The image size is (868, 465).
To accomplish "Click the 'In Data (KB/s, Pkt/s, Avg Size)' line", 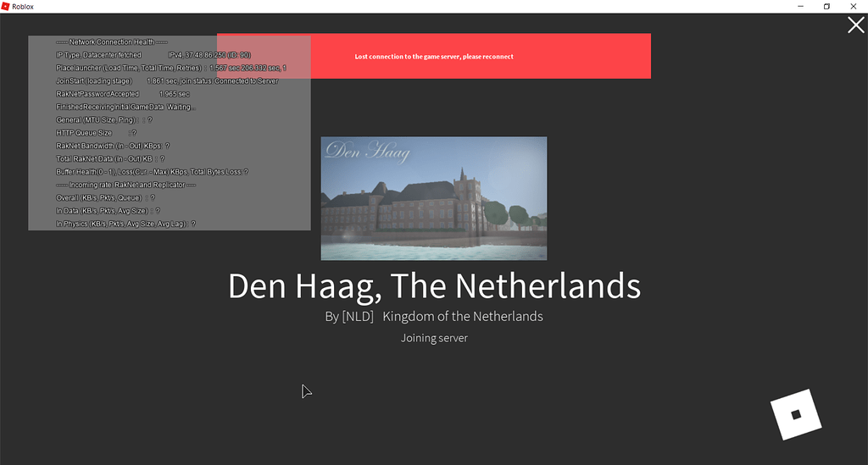I will 108,211.
